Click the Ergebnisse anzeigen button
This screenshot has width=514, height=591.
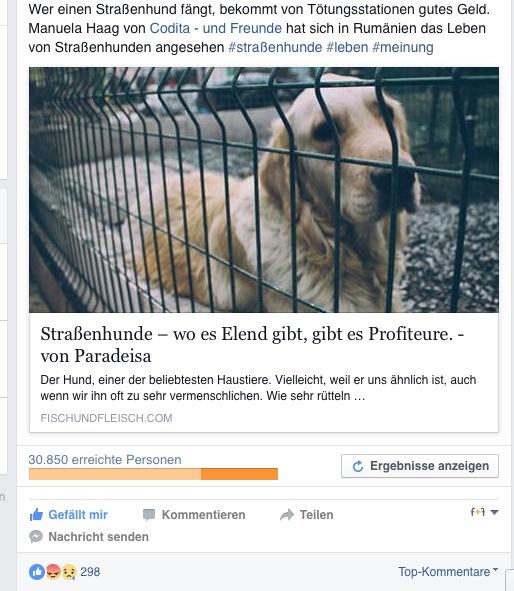(420, 466)
